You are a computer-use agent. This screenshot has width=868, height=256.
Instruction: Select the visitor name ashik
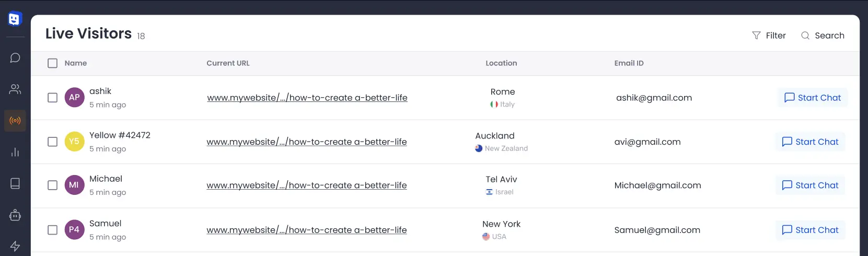100,91
